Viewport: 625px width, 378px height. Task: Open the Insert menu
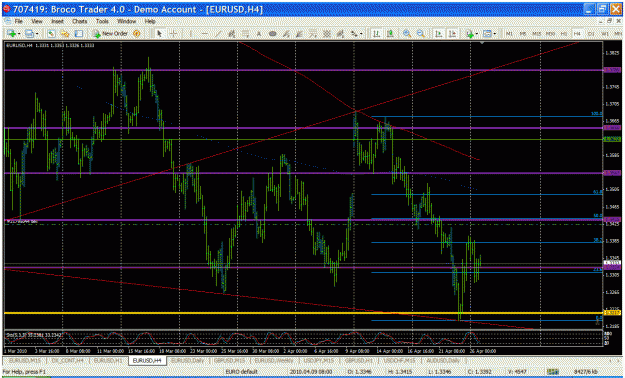pyautogui.click(x=57, y=21)
